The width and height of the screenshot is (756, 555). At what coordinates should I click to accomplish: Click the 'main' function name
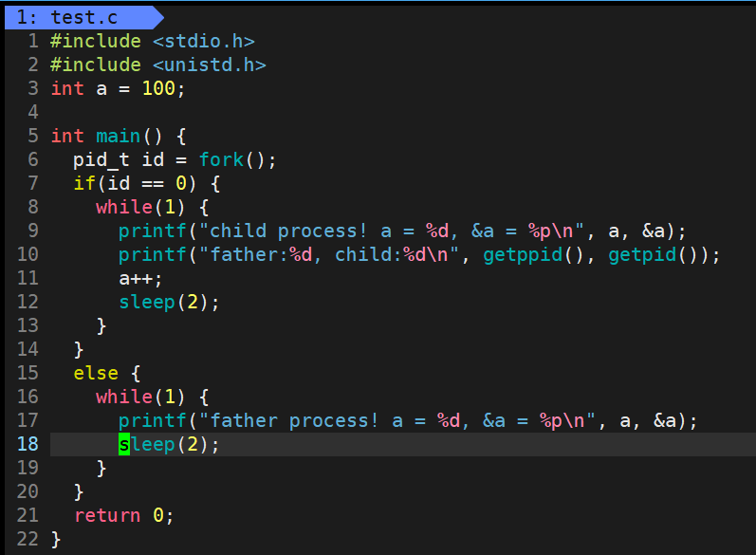coord(119,136)
